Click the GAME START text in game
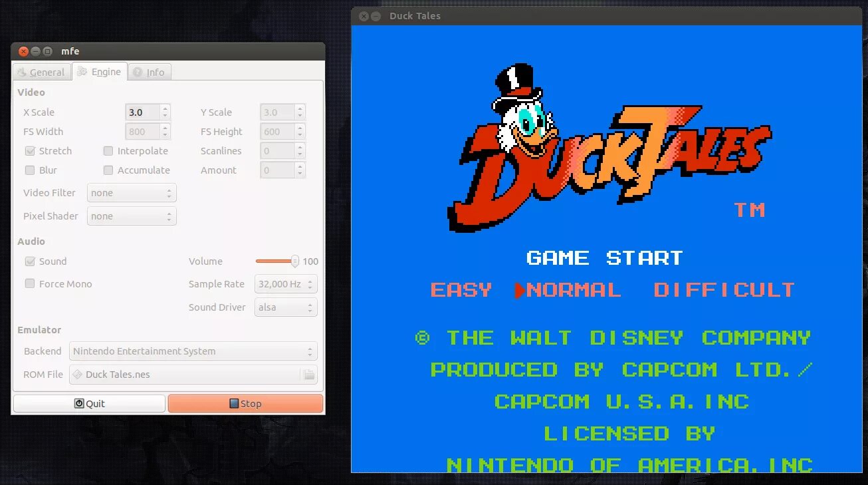This screenshot has height=485, width=868. [605, 258]
